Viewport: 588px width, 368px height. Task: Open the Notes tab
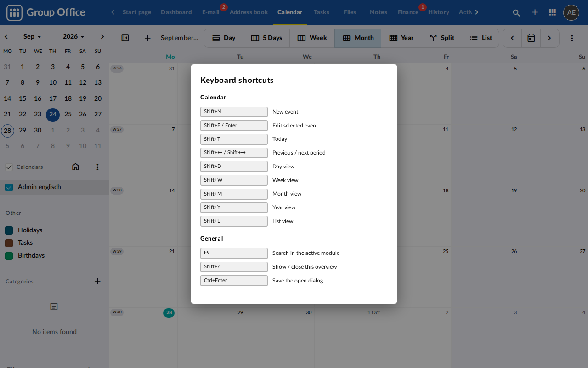click(379, 12)
